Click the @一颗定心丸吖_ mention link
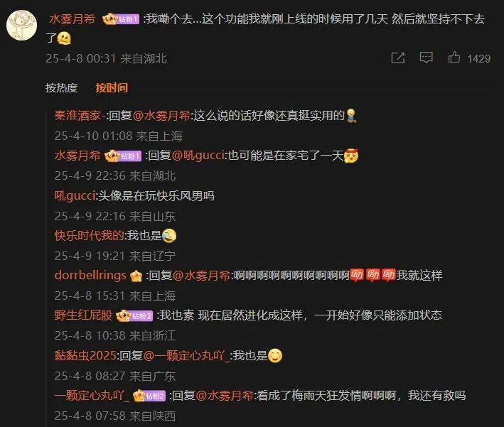 coord(187,356)
